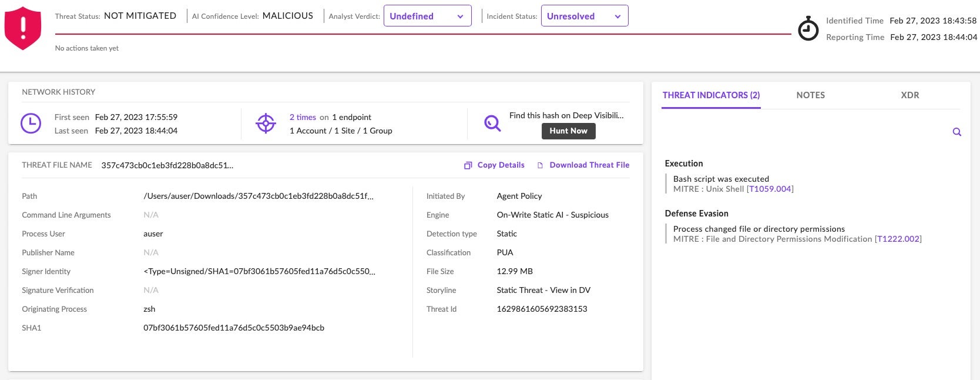Select the Threat Indicators tab
This screenshot has width=980, height=380.
click(711, 95)
